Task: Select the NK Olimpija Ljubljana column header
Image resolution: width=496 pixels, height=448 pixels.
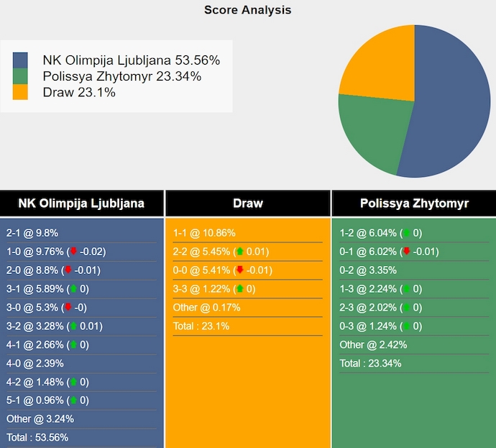Action: 81,204
